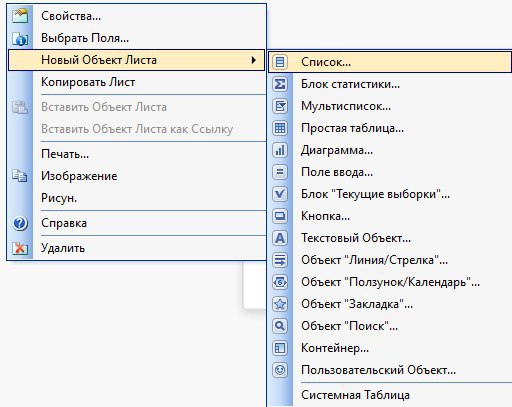Image resolution: width=512 pixels, height=407 pixels.
Task: Open Справка from the context menu
Action: point(136,223)
